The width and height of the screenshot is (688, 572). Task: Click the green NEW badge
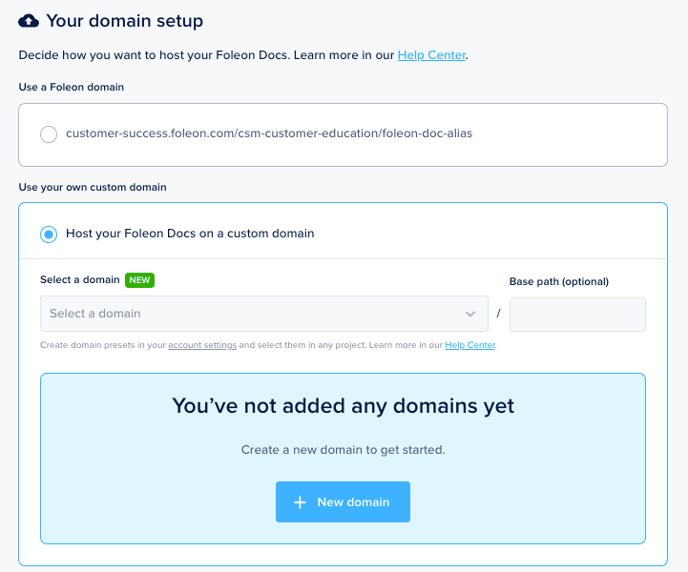tap(140, 280)
